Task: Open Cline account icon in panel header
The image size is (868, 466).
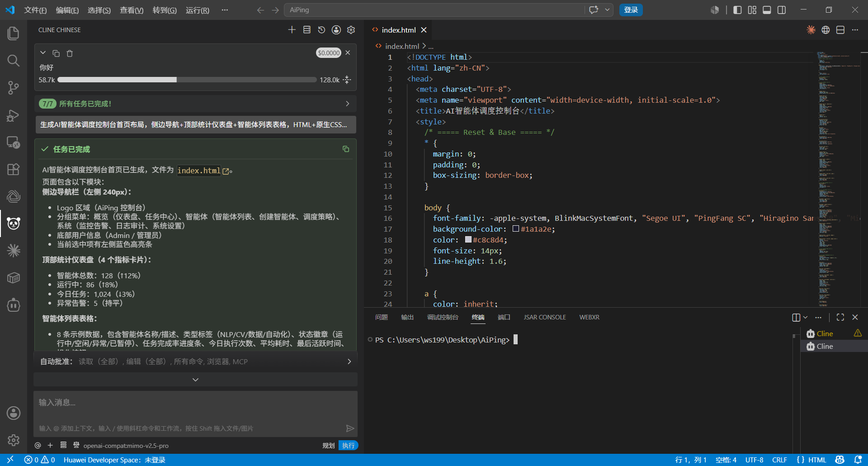Action: 336,30
